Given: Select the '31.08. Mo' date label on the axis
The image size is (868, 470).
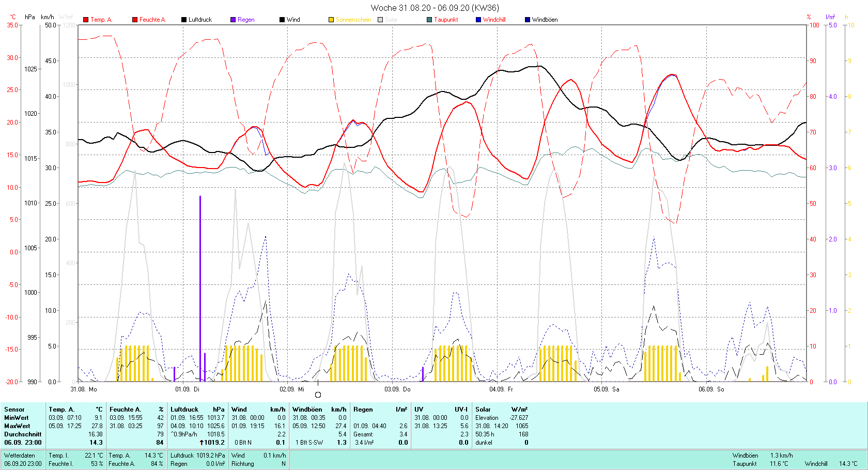Looking at the screenshot, I should tap(84, 389).
